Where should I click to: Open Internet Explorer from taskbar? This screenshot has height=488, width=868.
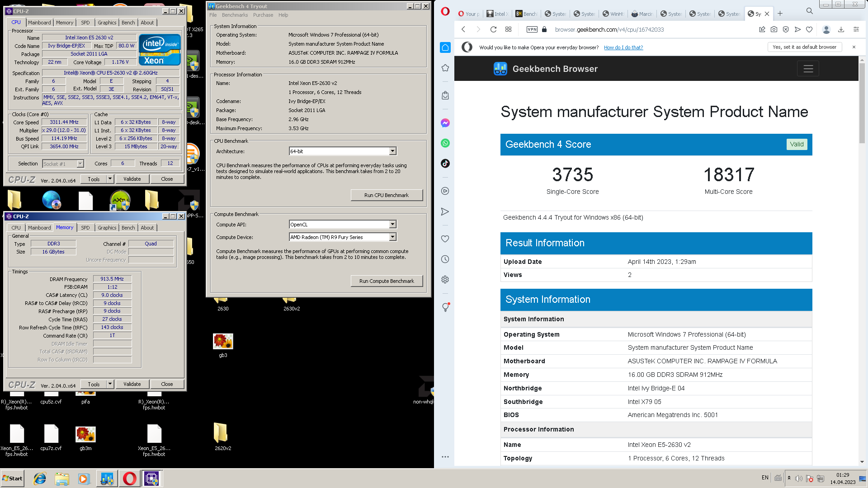pyautogui.click(x=40, y=479)
